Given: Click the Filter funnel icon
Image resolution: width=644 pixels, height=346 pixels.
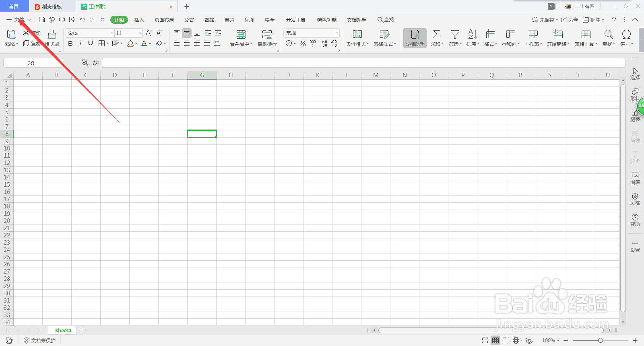Looking at the screenshot, I should click(x=455, y=34).
